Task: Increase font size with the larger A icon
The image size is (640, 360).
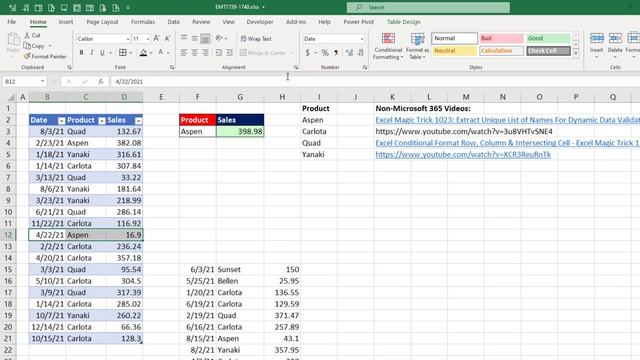Action: coord(156,38)
